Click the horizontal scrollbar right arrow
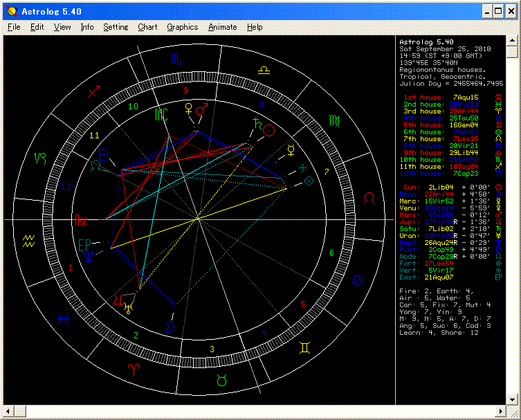The height and width of the screenshot is (420, 521). (502, 411)
